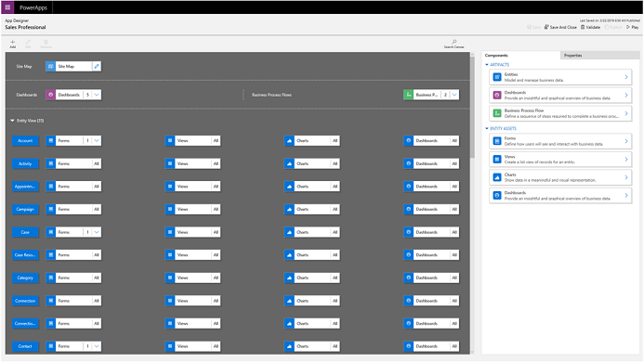Viewport: 644px width, 362px height.
Task: Expand the Dashboards count dropdown arrow
Action: click(97, 95)
